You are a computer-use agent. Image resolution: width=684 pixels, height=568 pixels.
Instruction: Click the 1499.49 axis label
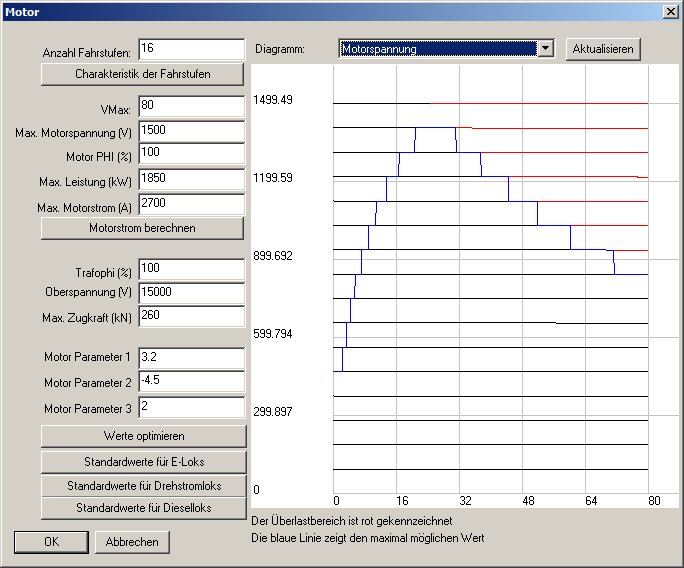[273, 100]
